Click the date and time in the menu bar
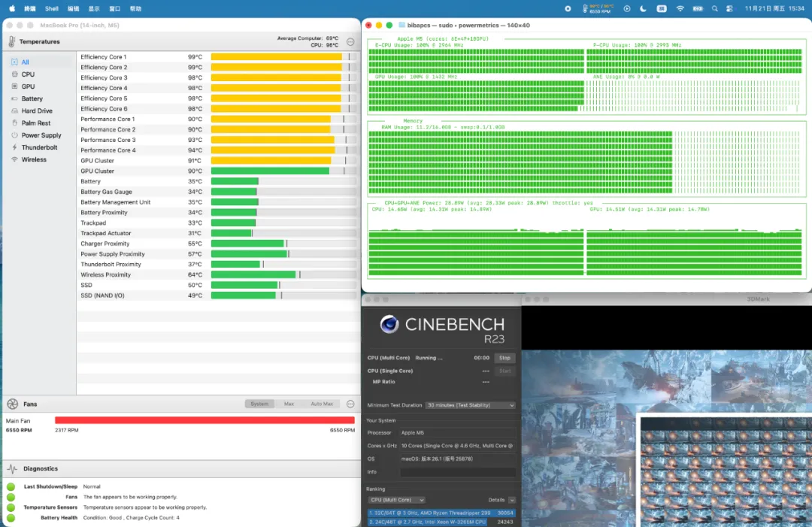Image resolution: width=812 pixels, height=527 pixels. (774, 8)
